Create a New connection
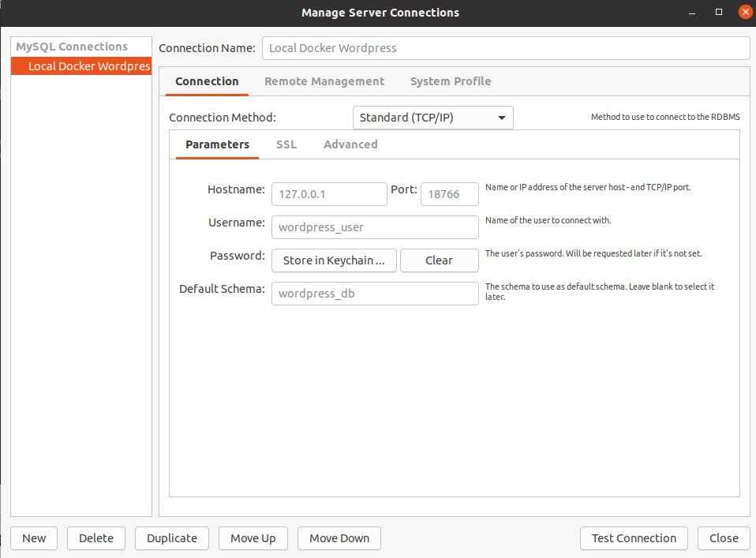This screenshot has height=558, width=756. coord(34,538)
